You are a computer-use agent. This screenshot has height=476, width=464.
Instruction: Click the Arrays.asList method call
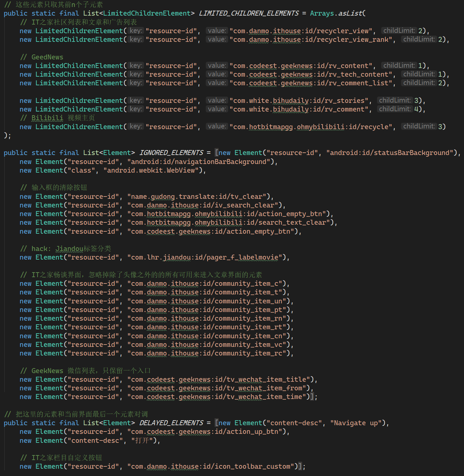tap(336, 13)
